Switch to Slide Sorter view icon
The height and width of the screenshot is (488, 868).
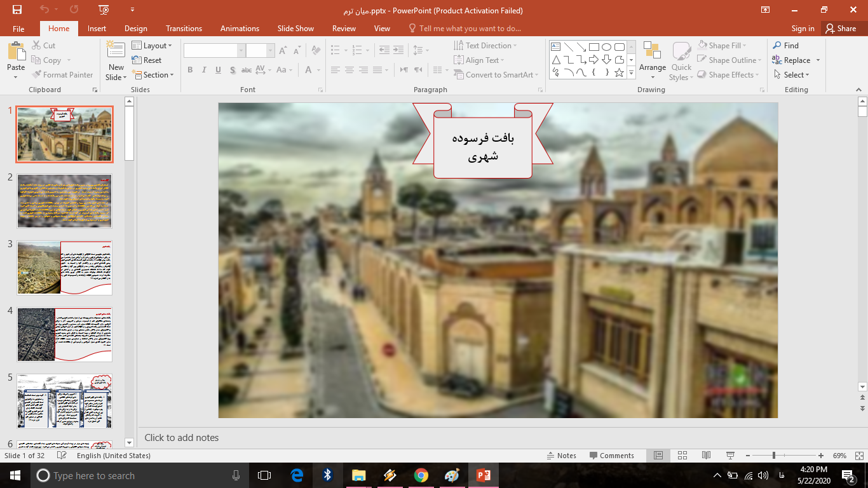[x=682, y=456]
